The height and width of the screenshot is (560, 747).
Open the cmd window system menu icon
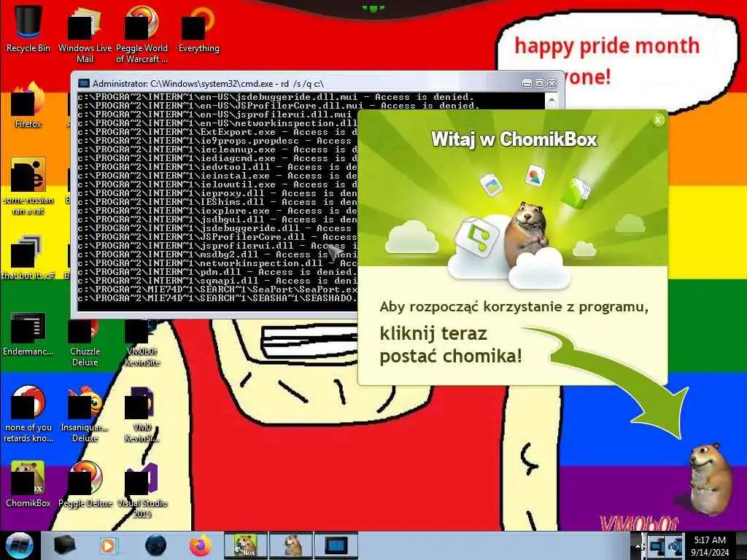84,83
